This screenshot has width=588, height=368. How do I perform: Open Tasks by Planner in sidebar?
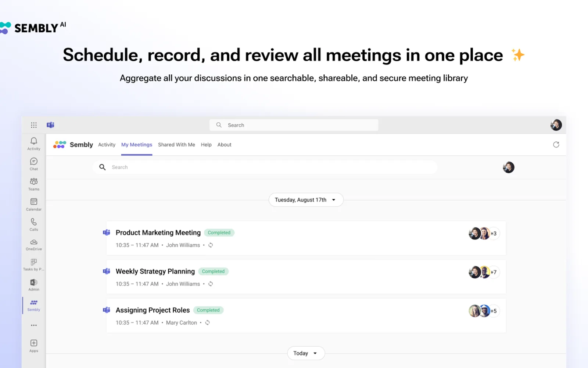pos(34,265)
